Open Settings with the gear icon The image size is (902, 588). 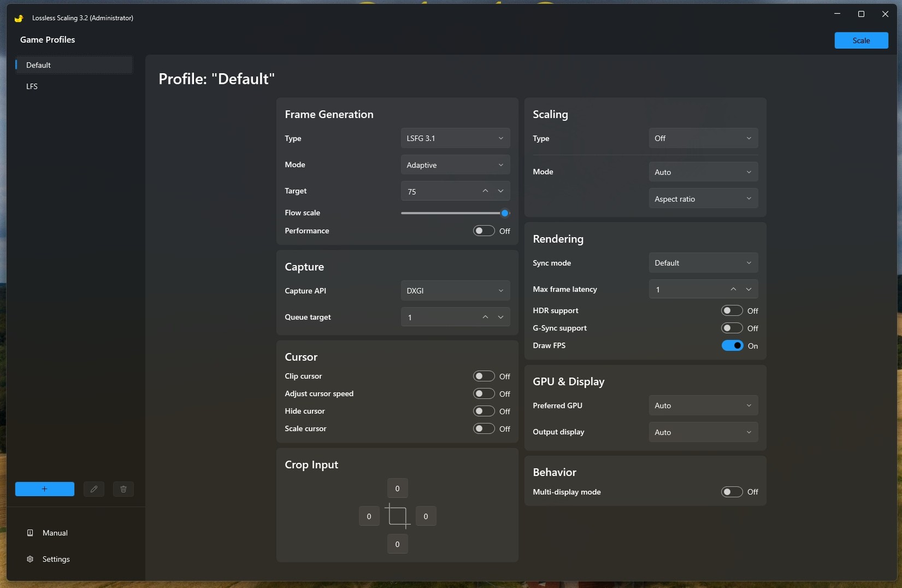click(31, 559)
